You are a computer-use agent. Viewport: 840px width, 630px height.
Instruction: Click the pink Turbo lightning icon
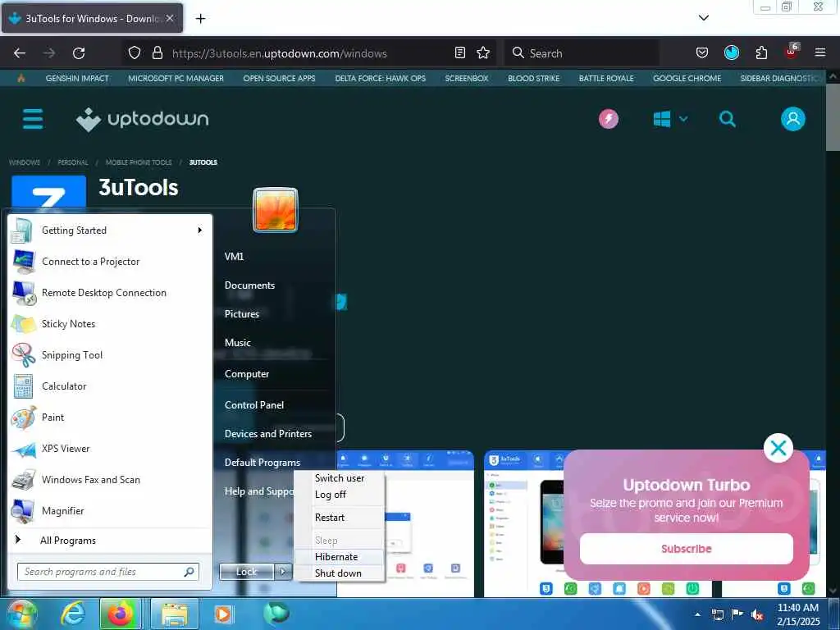[x=609, y=119]
